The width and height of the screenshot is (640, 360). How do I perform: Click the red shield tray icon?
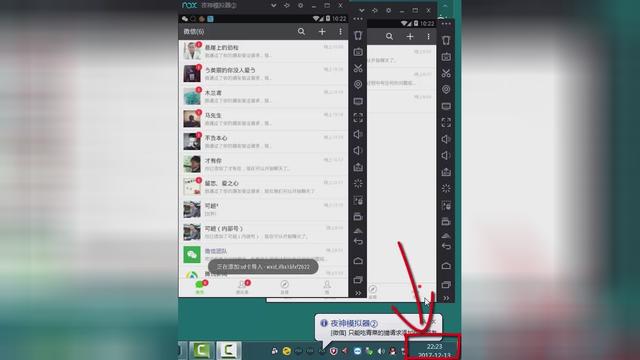333,351
